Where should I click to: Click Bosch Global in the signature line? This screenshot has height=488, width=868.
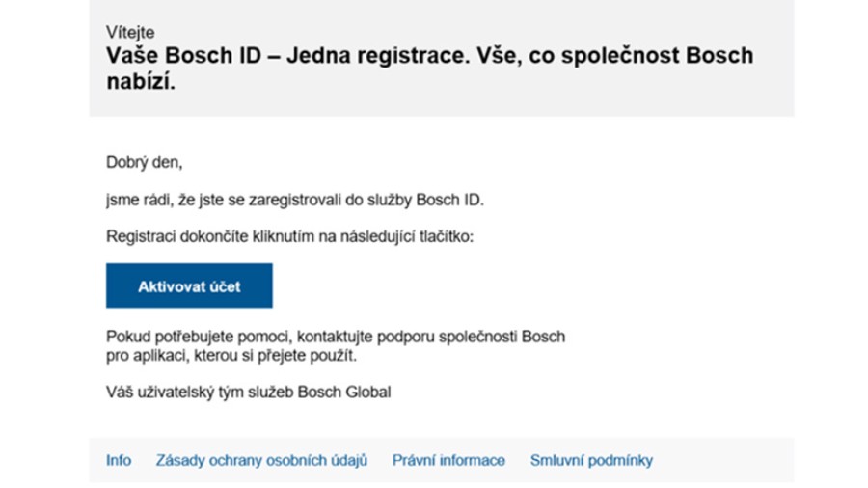[343, 393]
